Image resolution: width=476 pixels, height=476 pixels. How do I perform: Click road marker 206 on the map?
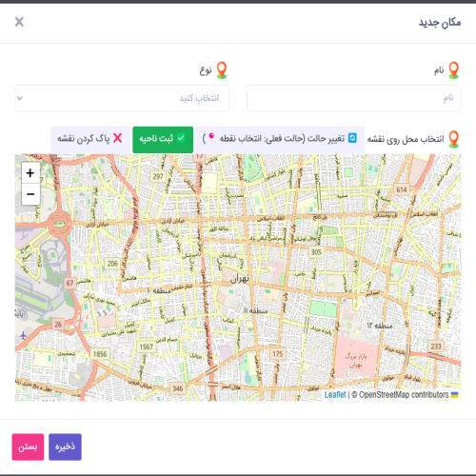[x=112, y=264]
